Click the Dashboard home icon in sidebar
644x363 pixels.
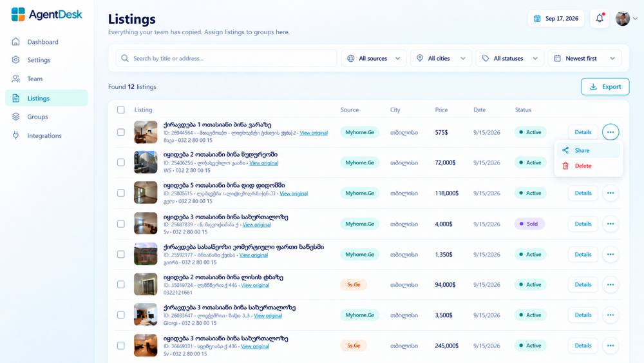(15, 41)
